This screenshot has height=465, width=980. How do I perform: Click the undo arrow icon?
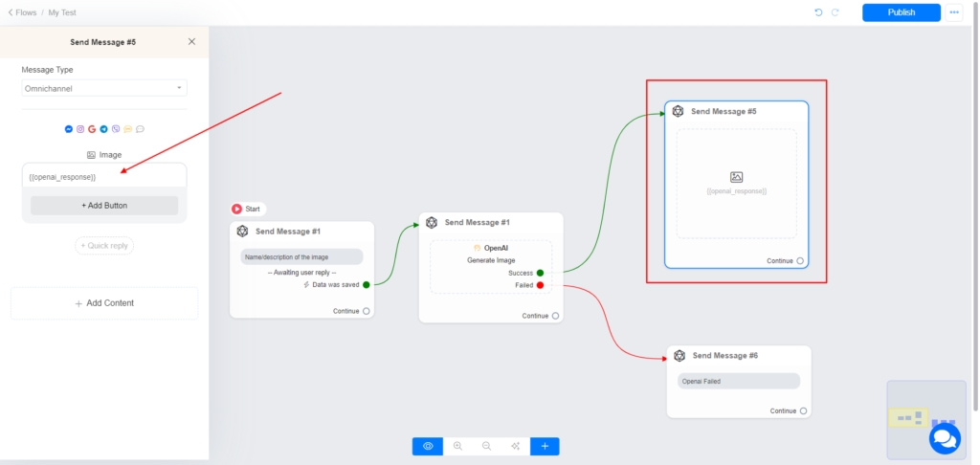(x=818, y=12)
